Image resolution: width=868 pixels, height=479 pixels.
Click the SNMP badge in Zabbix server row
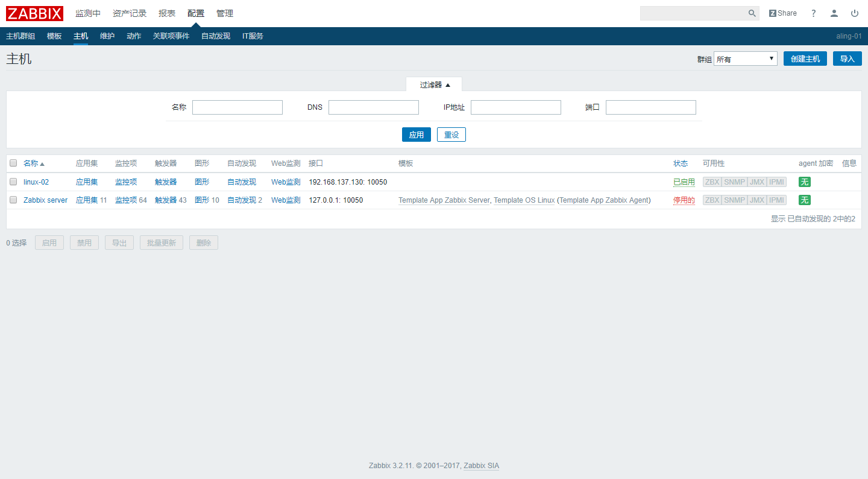(x=734, y=200)
